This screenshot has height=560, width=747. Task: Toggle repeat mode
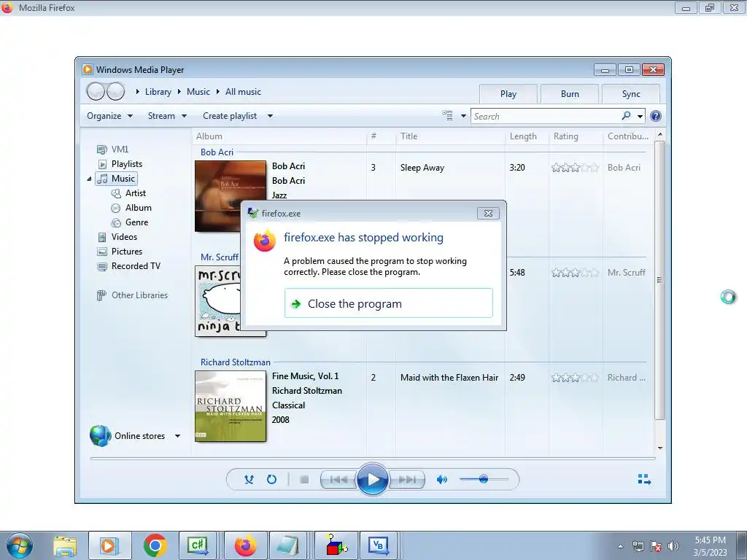tap(271, 480)
